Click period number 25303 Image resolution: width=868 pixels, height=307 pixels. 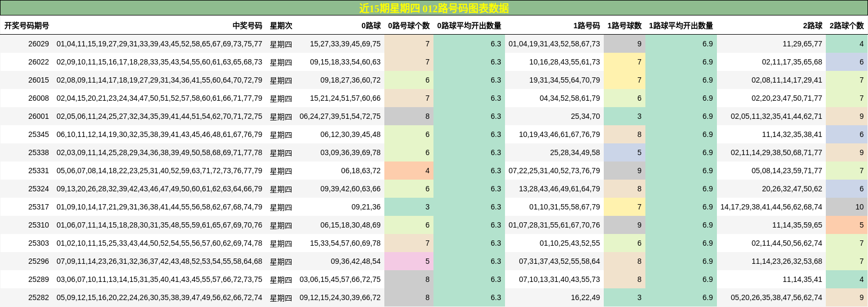coord(38,243)
